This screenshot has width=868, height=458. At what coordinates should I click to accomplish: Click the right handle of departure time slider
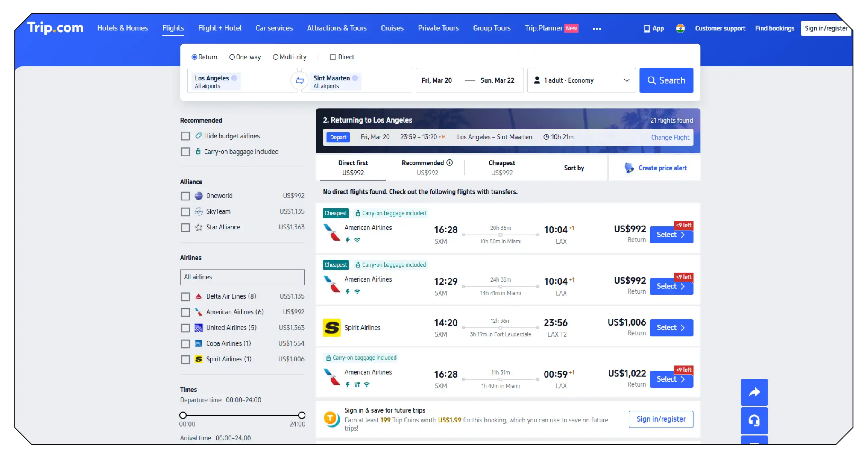[x=302, y=415]
